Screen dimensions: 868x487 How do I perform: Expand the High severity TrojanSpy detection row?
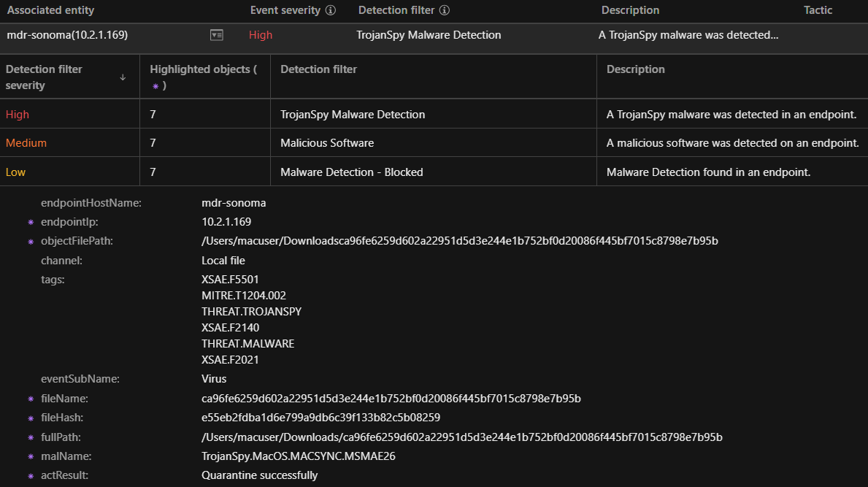click(x=353, y=115)
